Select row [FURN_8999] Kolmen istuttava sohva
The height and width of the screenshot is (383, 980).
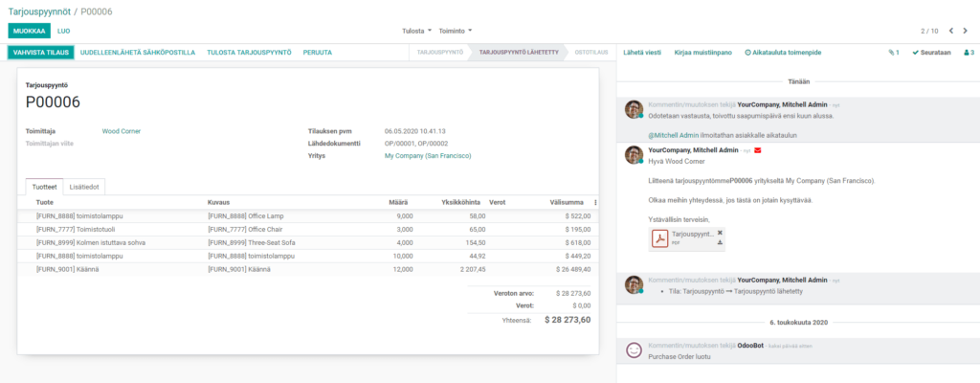pyautogui.click(x=307, y=242)
